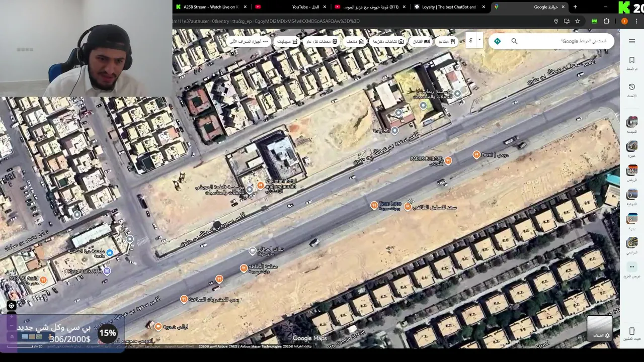Close the A2S8 Stream tab
The width and height of the screenshot is (644, 362).
coord(246,7)
